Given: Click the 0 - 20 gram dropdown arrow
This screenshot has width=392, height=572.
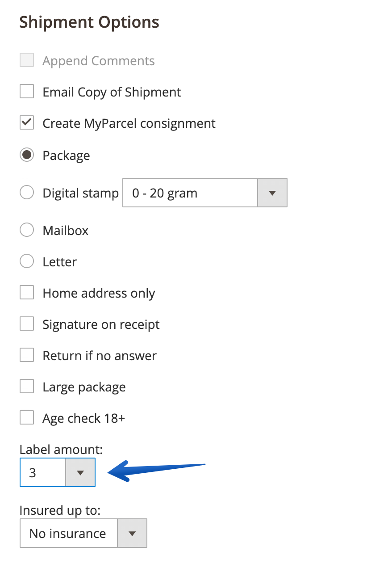Looking at the screenshot, I should coord(272,193).
